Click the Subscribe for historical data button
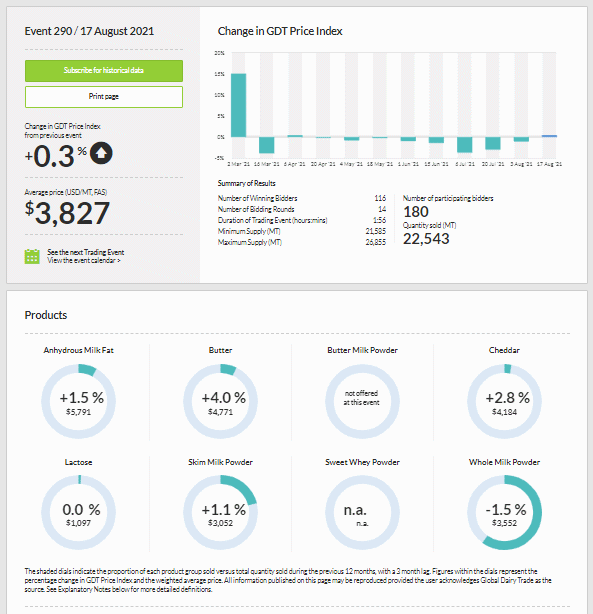The height and width of the screenshot is (614, 593). [104, 71]
